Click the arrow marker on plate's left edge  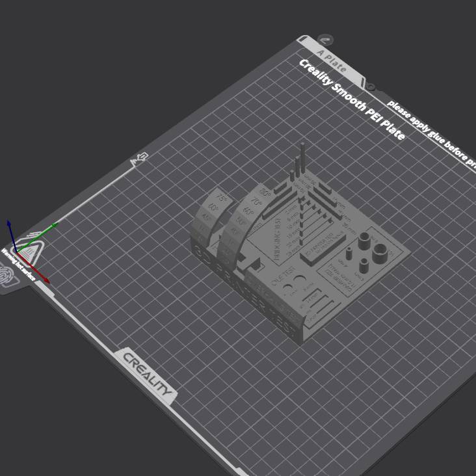click(x=139, y=158)
